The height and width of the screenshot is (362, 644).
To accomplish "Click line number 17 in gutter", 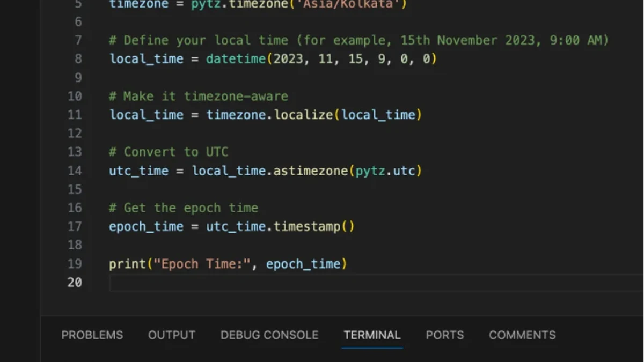I will pos(75,226).
